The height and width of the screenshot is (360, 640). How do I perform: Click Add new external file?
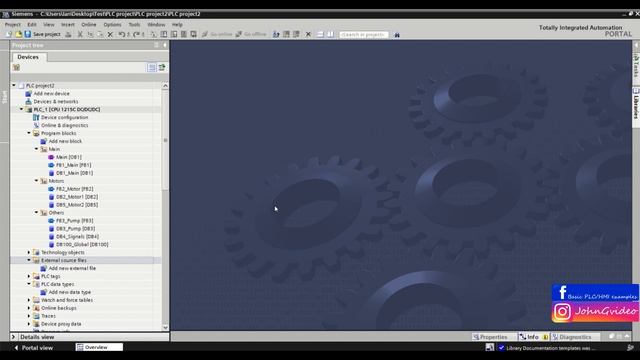pyautogui.click(x=72, y=269)
